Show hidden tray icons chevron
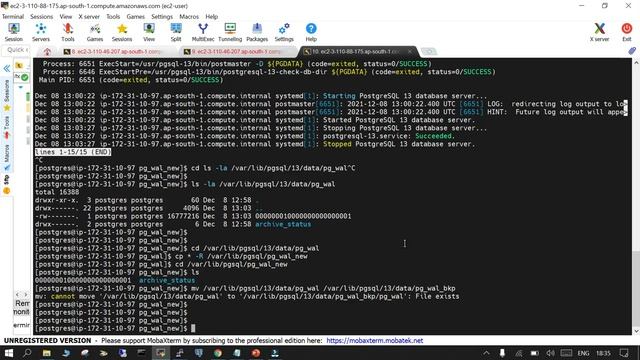Viewport: 640px width, 360px height. 486,353
